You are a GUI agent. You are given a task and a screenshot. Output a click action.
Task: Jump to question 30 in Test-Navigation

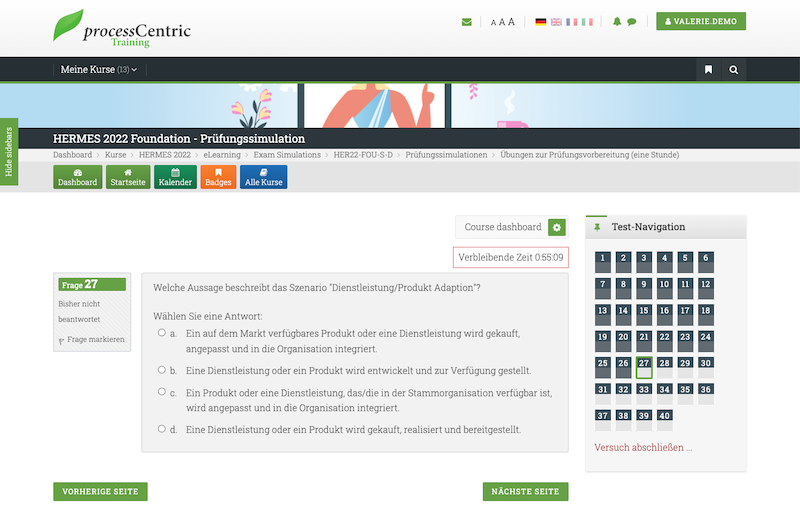706,367
